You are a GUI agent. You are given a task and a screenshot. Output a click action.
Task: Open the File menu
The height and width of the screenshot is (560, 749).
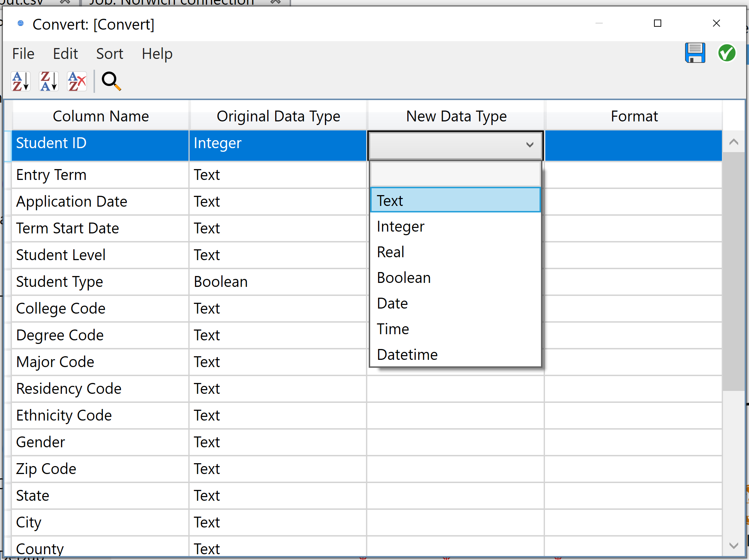click(23, 54)
